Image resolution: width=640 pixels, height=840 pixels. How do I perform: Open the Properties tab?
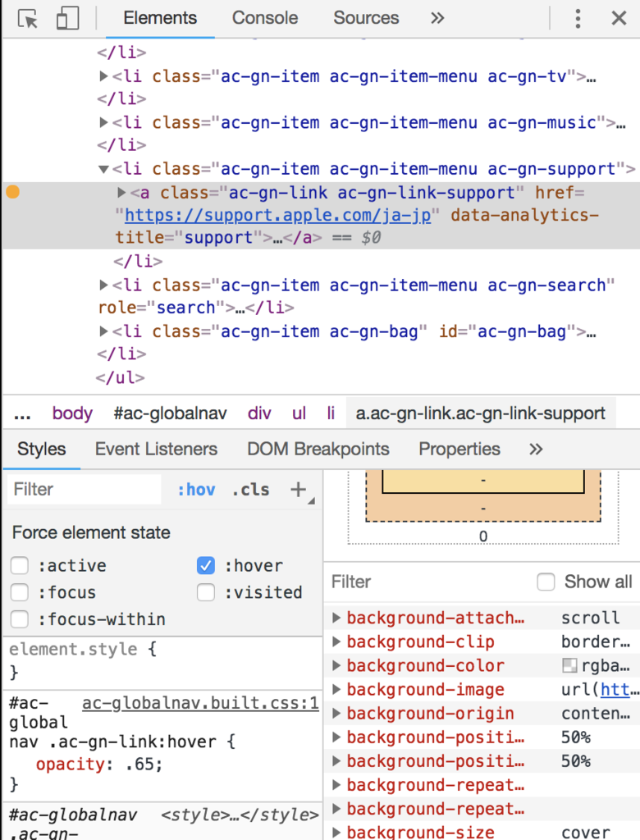pos(459,449)
